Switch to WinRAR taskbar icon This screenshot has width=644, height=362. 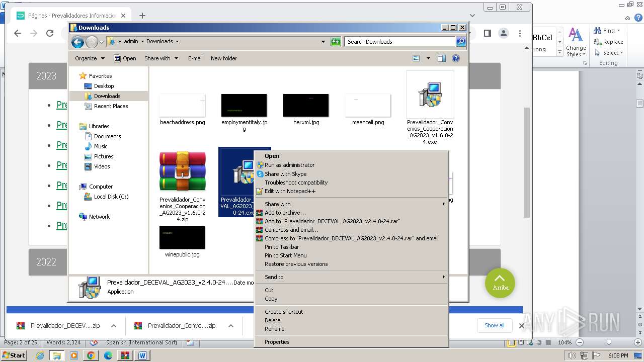[x=125, y=355]
